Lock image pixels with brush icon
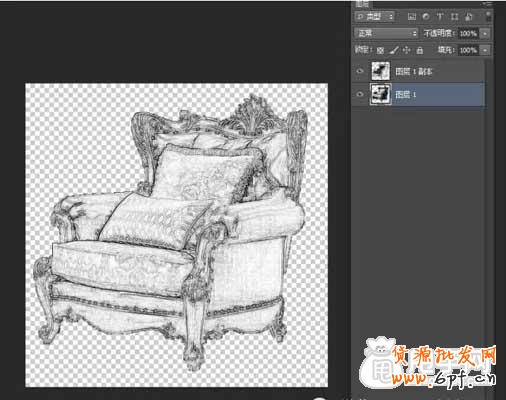The image size is (506, 400). click(x=394, y=50)
